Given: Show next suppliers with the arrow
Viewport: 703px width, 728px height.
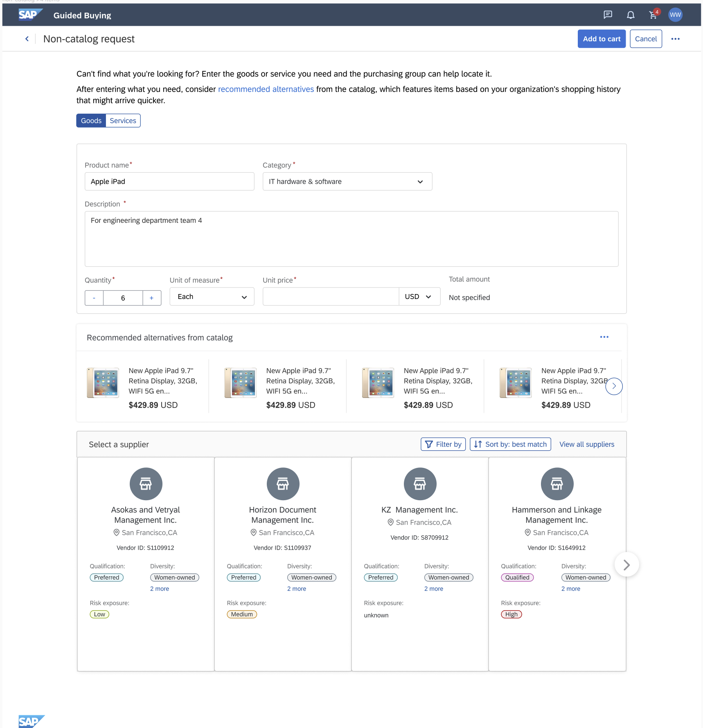Looking at the screenshot, I should pos(626,565).
